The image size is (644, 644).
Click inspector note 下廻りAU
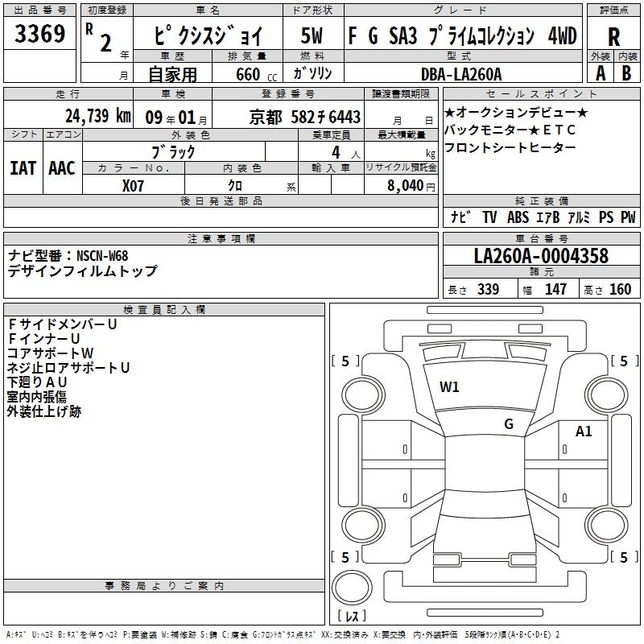click(x=36, y=382)
